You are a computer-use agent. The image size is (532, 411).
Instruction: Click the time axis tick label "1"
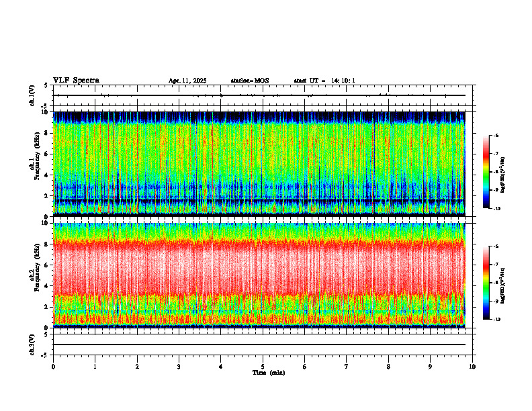(x=95, y=367)
